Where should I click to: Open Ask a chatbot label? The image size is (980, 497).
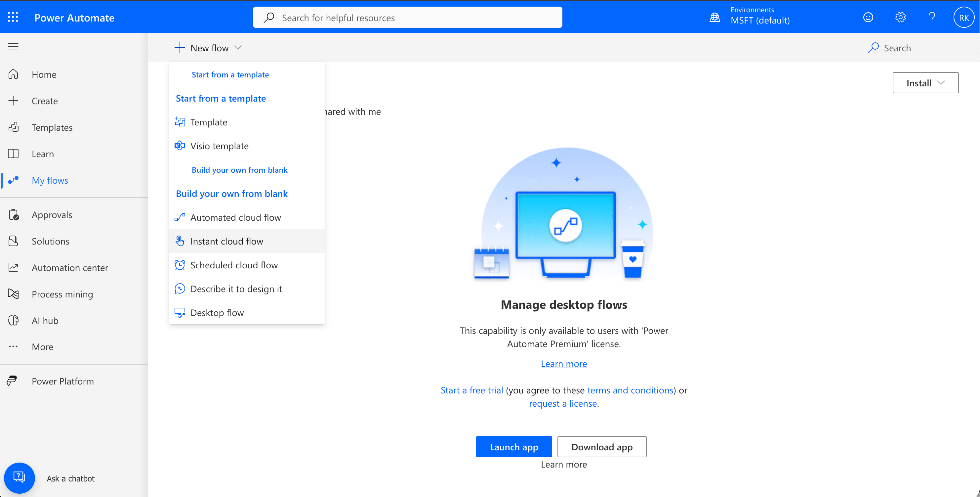pos(70,478)
